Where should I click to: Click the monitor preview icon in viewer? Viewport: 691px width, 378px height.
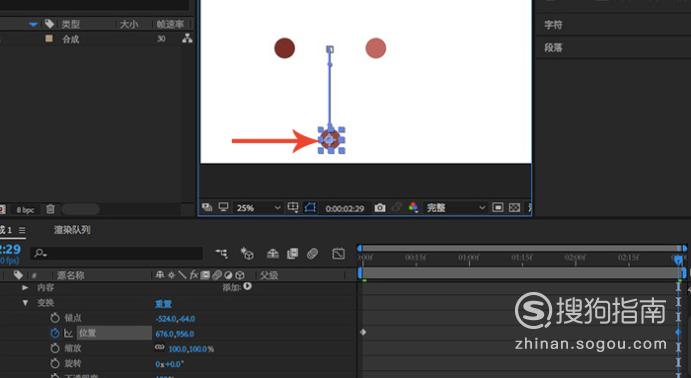[x=223, y=207]
